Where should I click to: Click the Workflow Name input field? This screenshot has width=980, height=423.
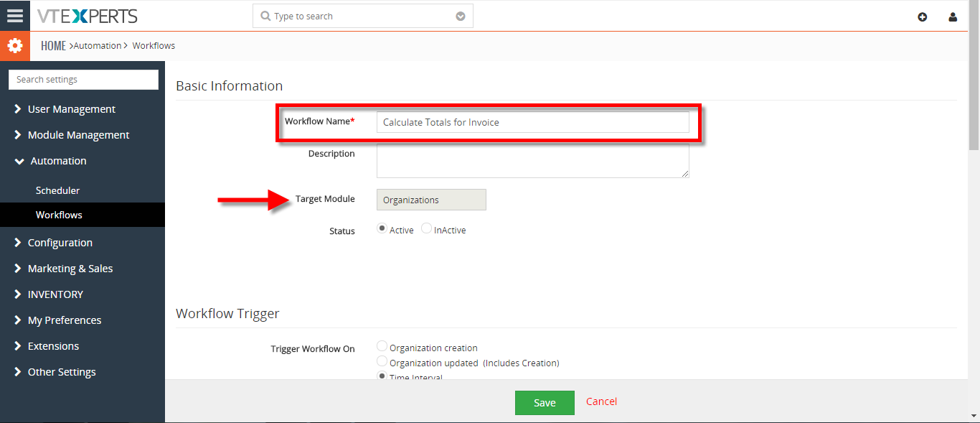[533, 122]
